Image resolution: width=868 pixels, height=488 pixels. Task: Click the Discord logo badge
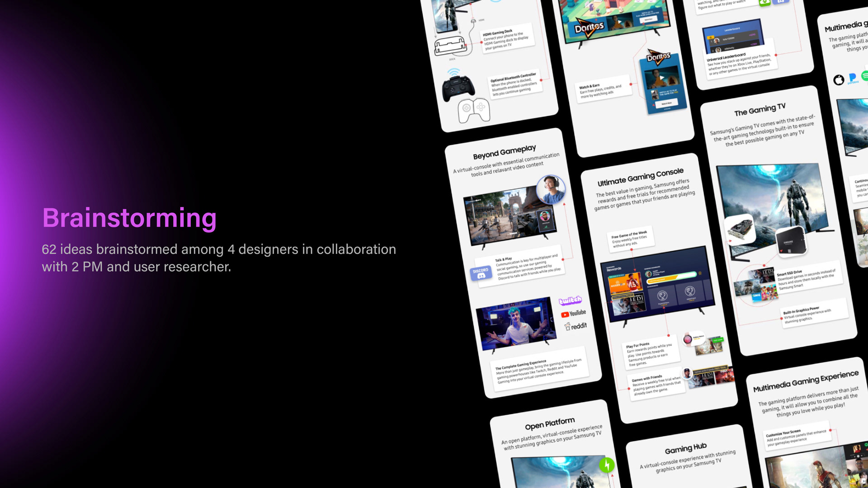tap(481, 273)
